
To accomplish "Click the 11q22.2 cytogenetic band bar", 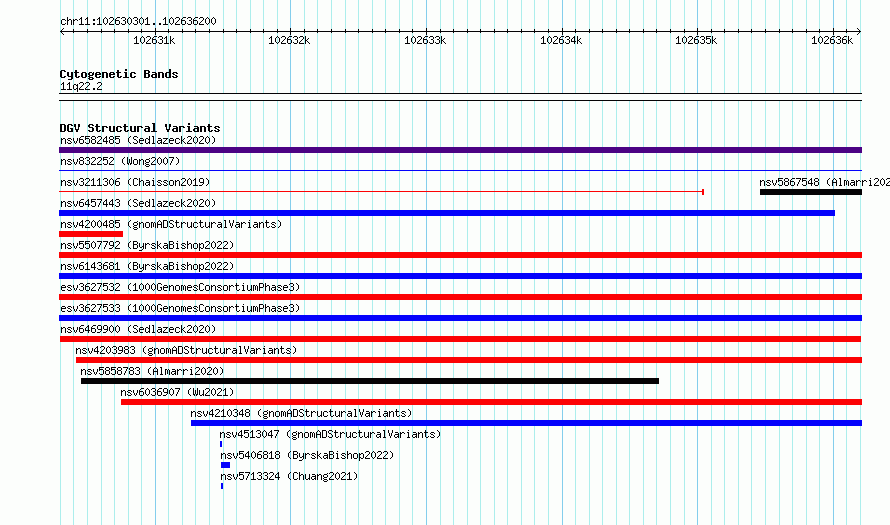I will (460, 97).
